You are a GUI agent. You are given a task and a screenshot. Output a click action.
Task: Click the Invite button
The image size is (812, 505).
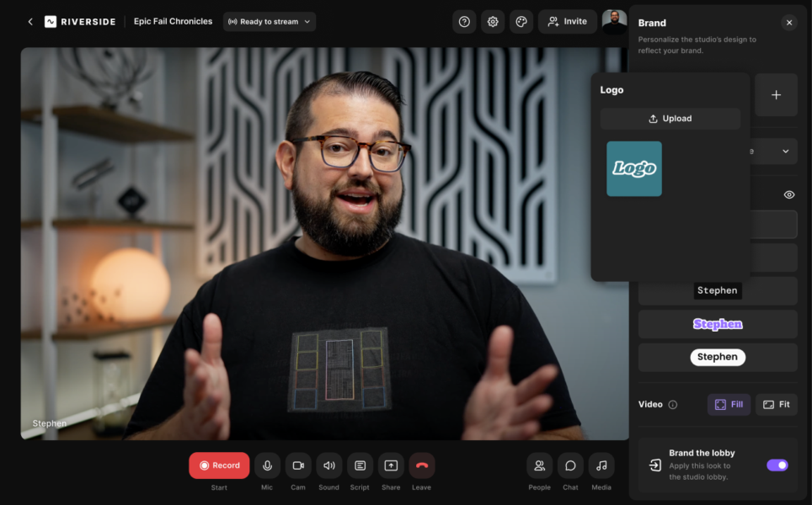567,21
